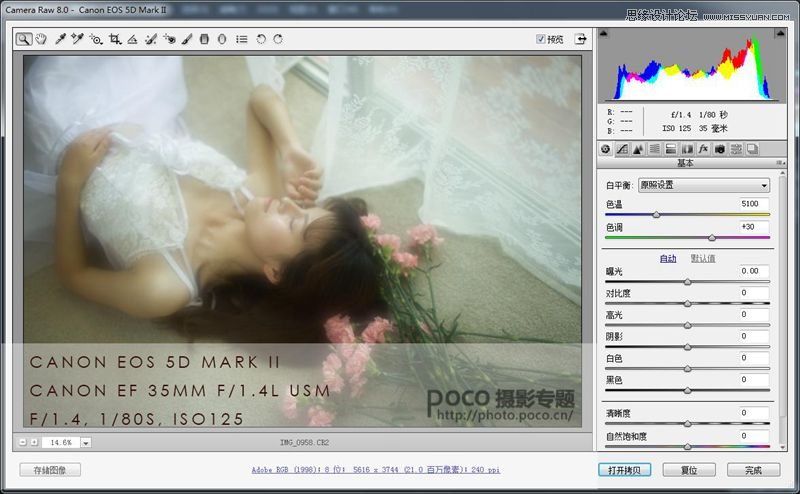Click the 曝光 value field 0.00
This screenshot has width=800, height=494.
pyautogui.click(x=754, y=271)
